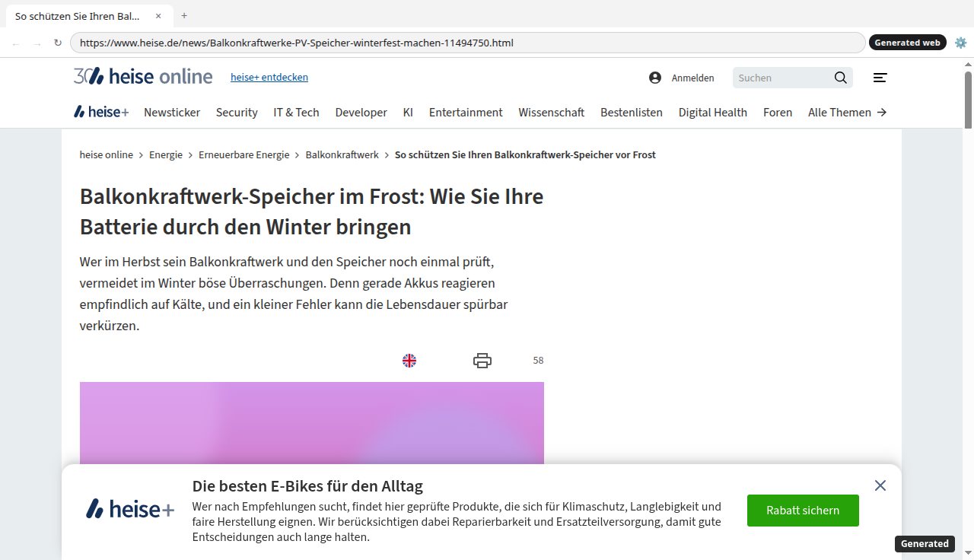This screenshot has width=974, height=560.
Task: Open the IT & Tech section
Action: [x=297, y=112]
